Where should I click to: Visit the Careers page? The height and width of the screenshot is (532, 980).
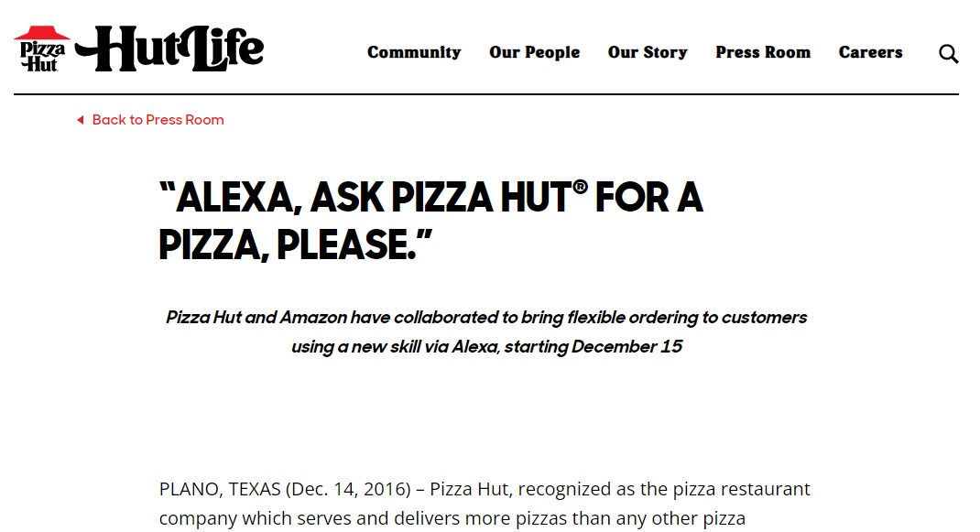click(x=870, y=52)
